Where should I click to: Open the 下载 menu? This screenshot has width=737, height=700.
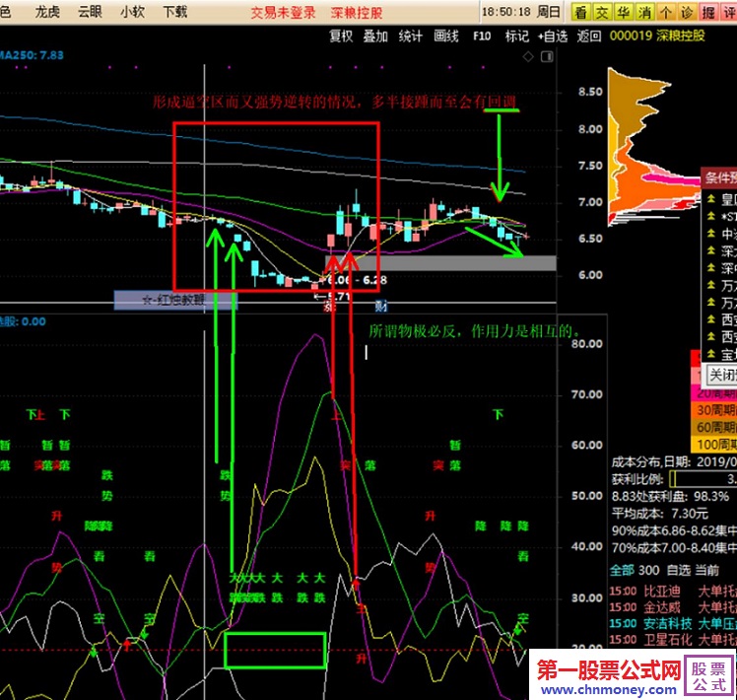coord(174,11)
